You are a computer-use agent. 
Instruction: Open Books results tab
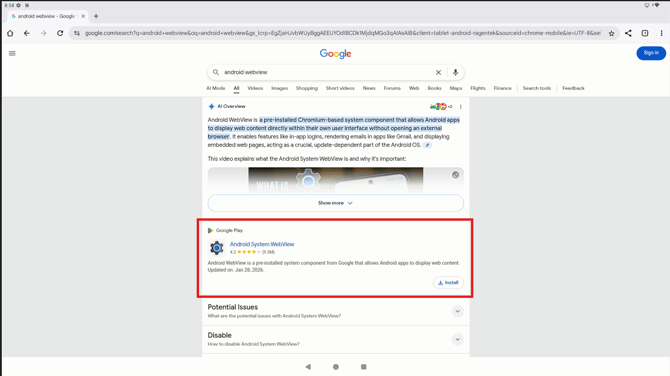pos(435,88)
